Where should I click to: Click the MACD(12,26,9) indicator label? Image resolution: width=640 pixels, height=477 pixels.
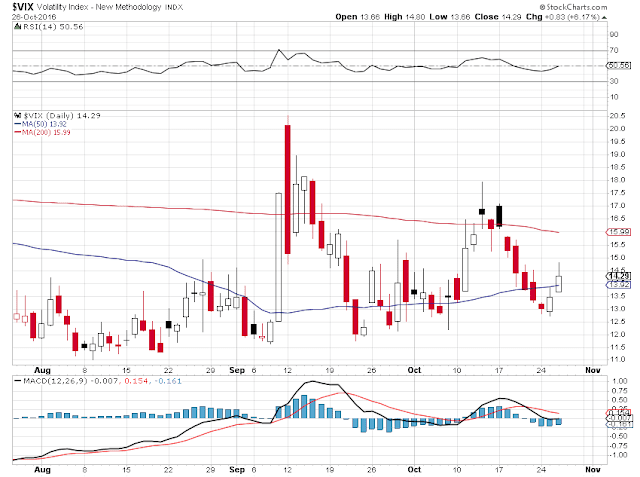point(56,381)
